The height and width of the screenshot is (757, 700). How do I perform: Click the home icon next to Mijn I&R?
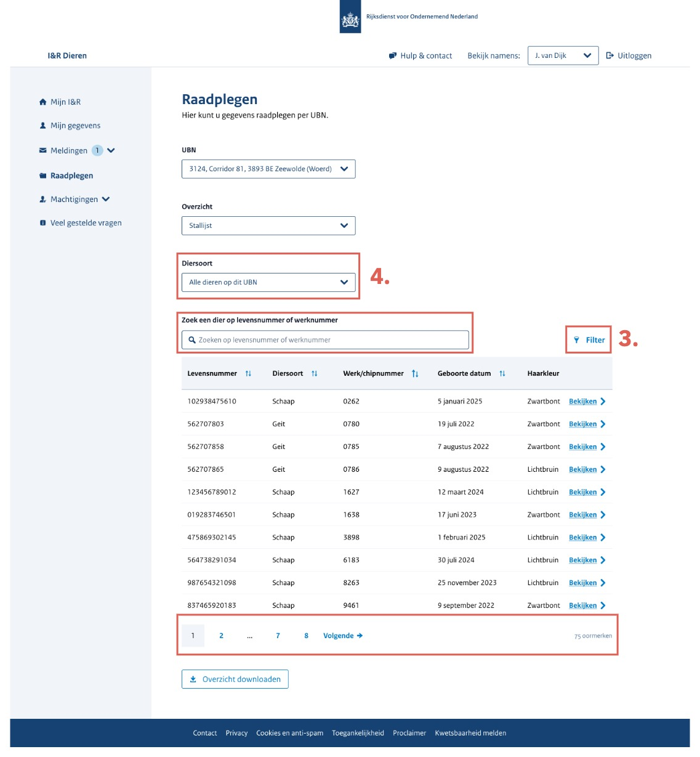(x=42, y=102)
